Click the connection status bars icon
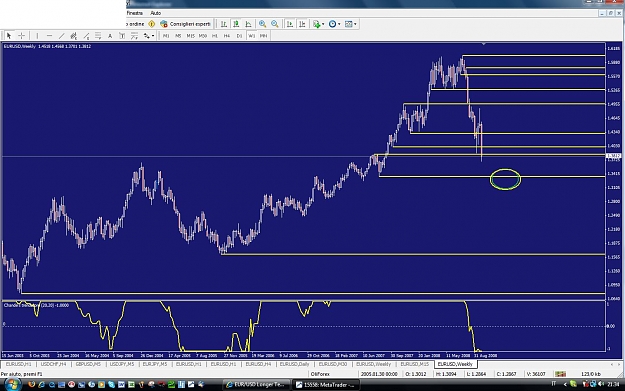Image resolution: width=625 pixels, height=391 pixels. (560, 374)
